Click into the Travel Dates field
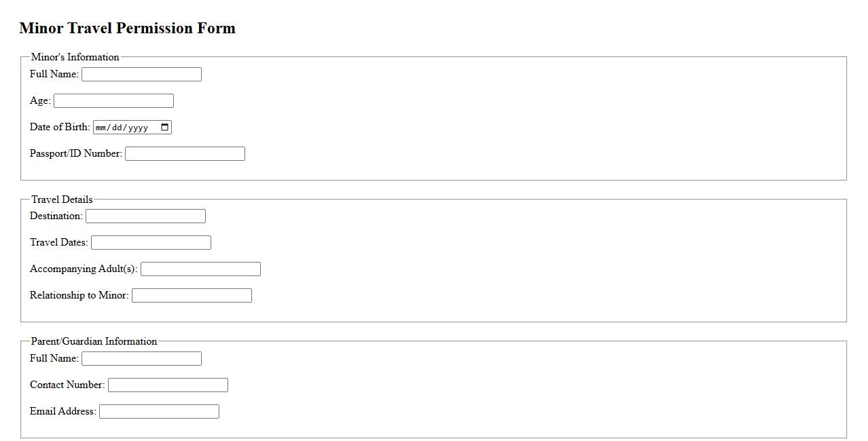The image size is (868, 441). [x=151, y=242]
